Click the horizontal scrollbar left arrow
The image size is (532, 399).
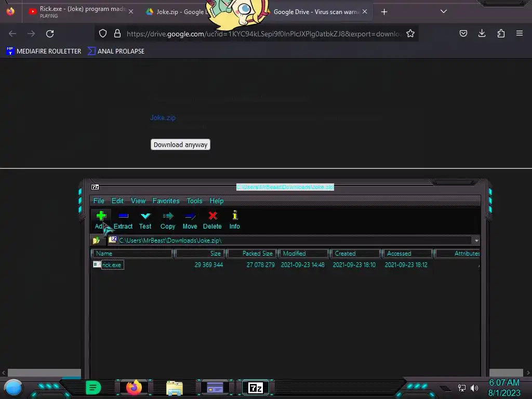(x=4, y=373)
